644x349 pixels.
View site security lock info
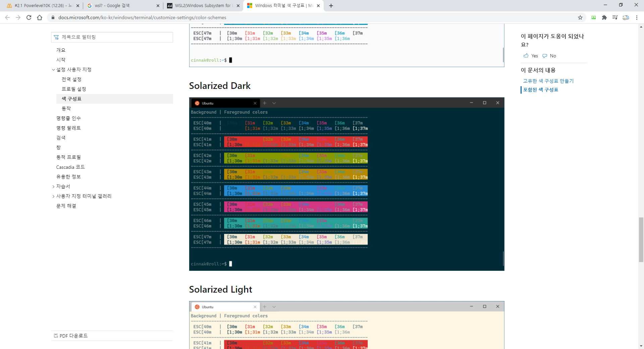click(53, 17)
